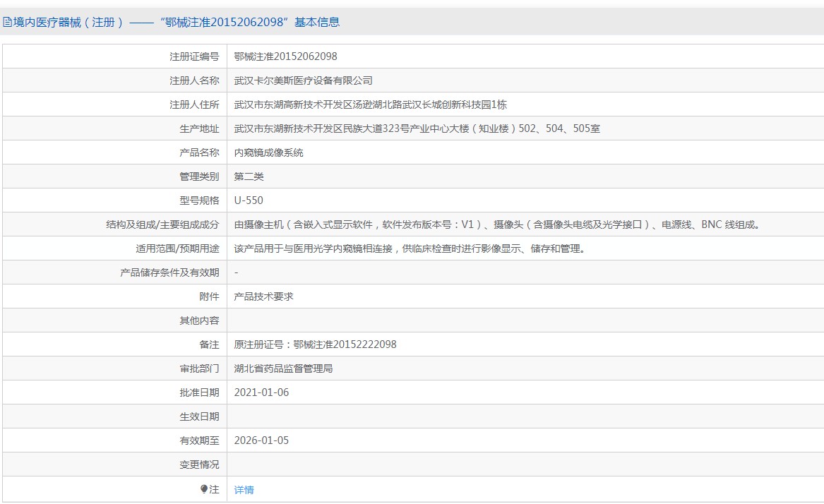The image size is (824, 504).
Task: Click the 备注 label
Action: 209,344
